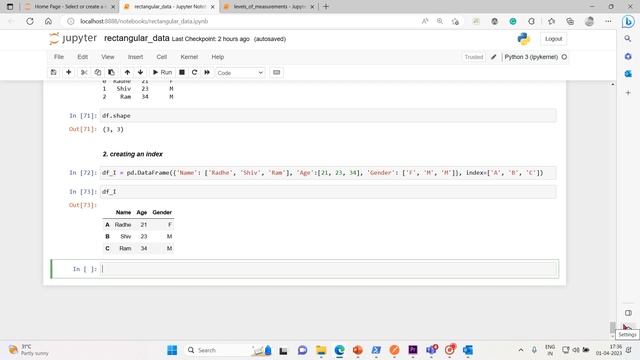Click the 'Gender' column header in output table
The width and height of the screenshot is (640, 360).
coord(162,212)
